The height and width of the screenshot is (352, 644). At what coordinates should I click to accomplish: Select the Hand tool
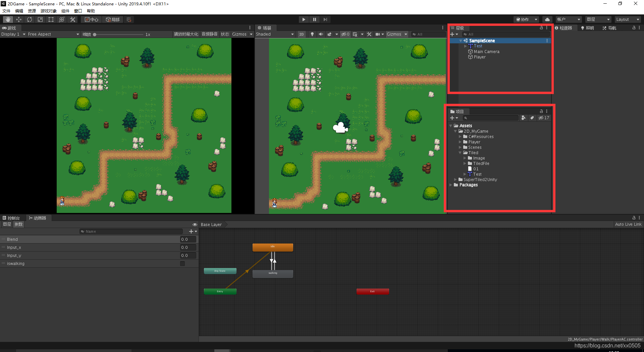click(8, 19)
